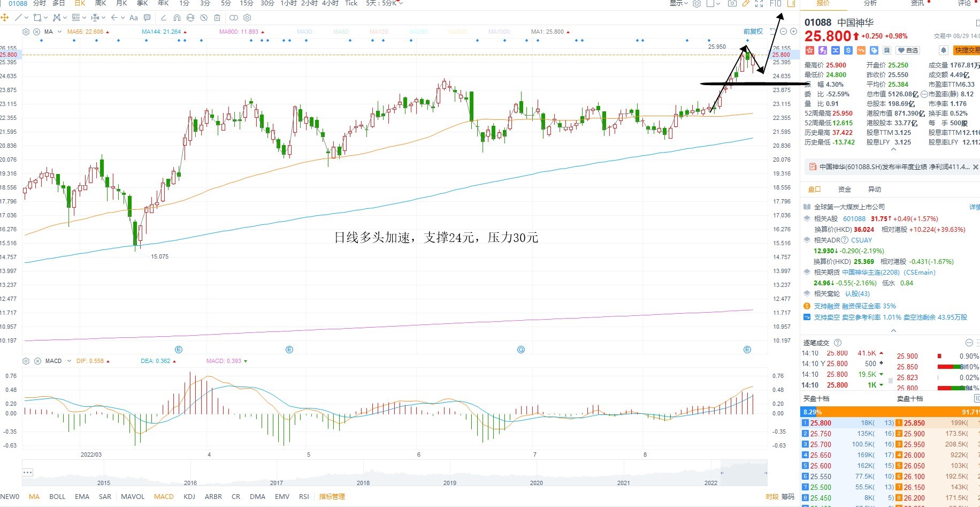Open the 分析 analysis tab
The image size is (980, 507).
[870, 3]
